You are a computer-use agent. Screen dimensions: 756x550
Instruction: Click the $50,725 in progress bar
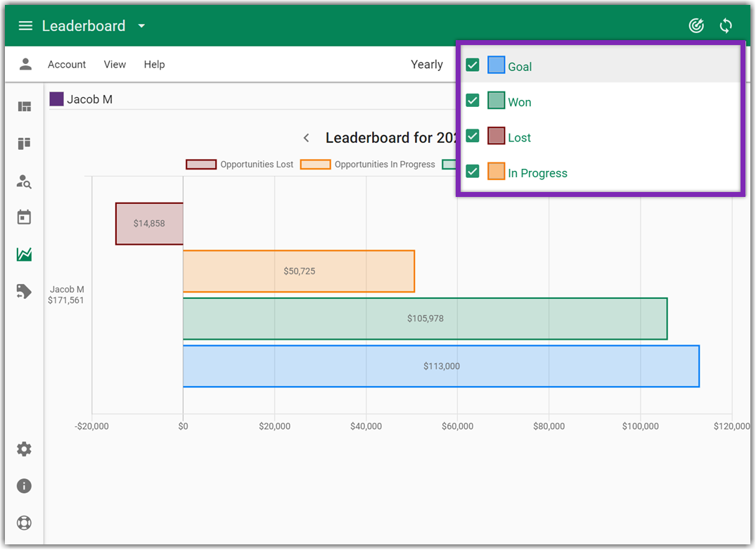coord(299,271)
